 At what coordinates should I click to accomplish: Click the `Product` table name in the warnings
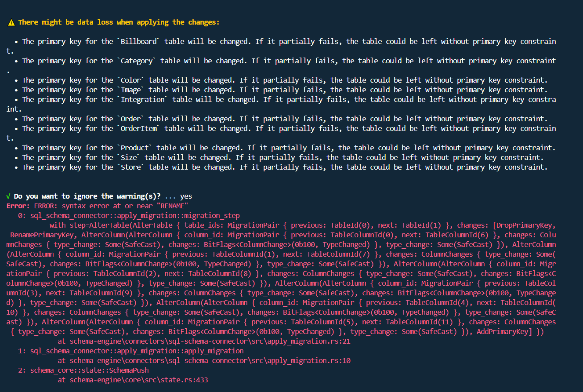(134, 148)
